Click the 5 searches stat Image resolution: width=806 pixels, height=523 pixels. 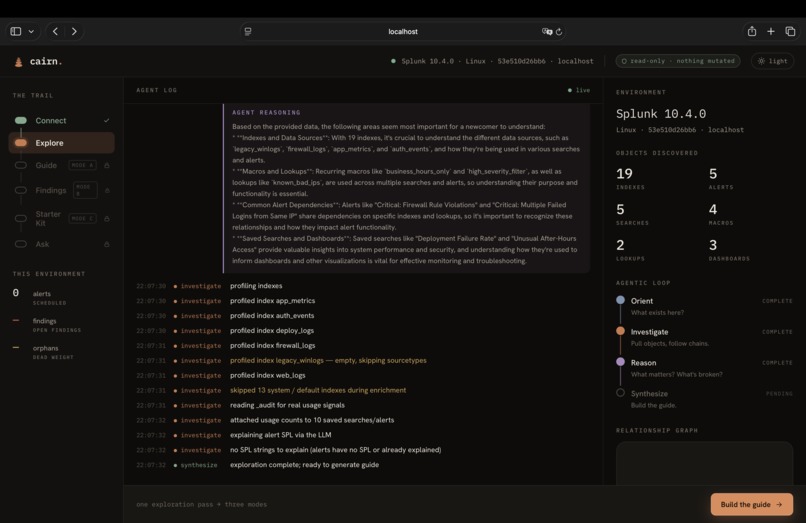632,214
